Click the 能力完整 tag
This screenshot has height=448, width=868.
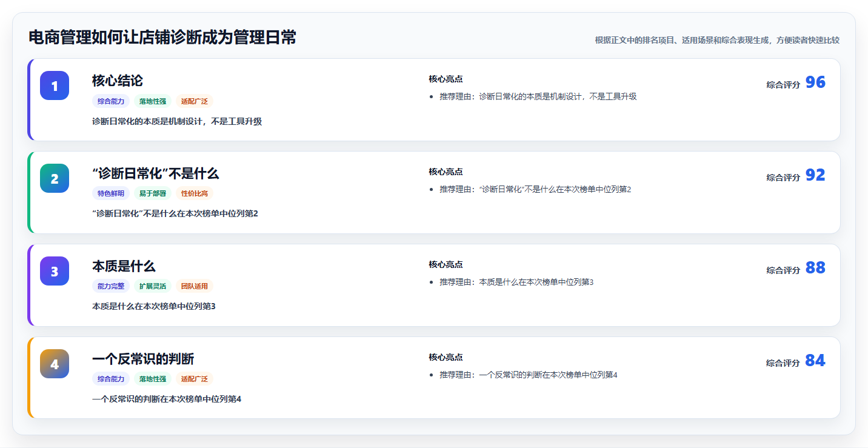coord(111,286)
